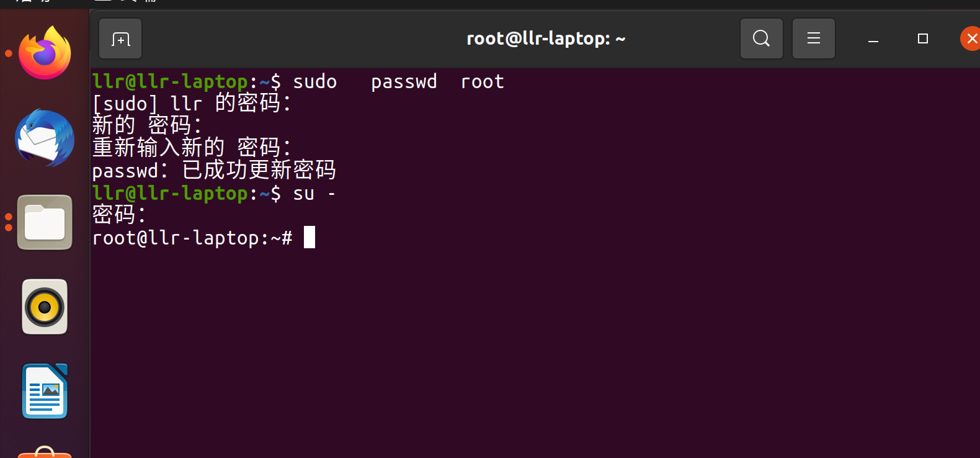Image resolution: width=980 pixels, height=458 pixels.
Task: Click Firefox's running indicator dot
Action: pos(7,53)
